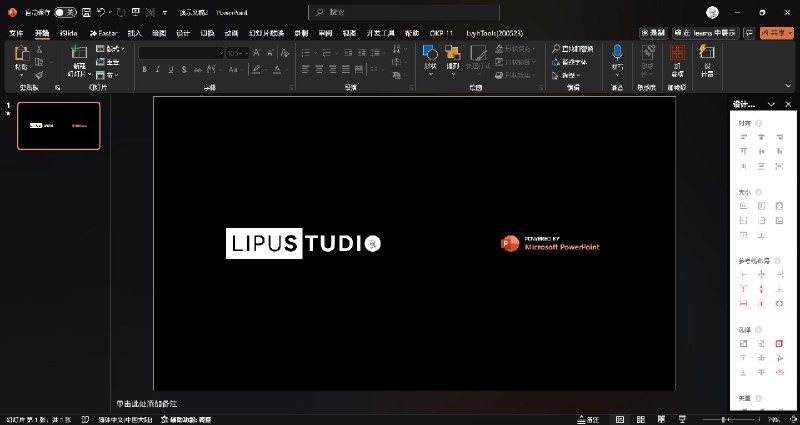Toggle the AutoSave (自动保存) switch
Viewport: 800px width, 425px height.
click(65, 12)
